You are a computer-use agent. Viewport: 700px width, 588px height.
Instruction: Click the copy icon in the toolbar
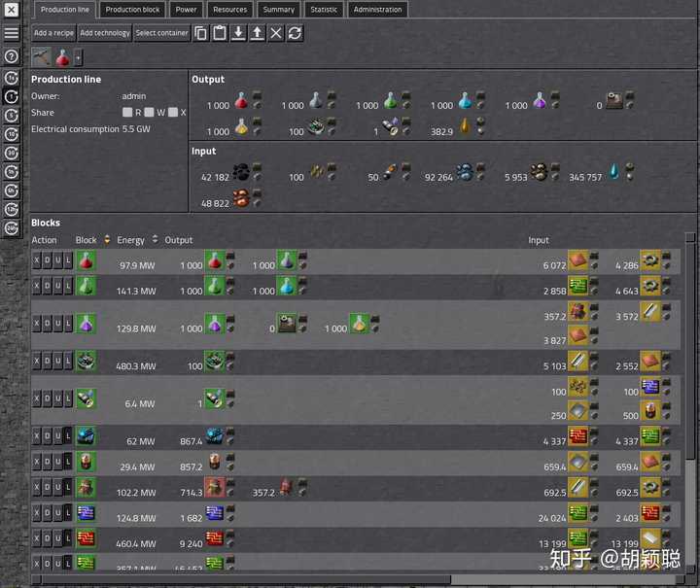point(200,33)
